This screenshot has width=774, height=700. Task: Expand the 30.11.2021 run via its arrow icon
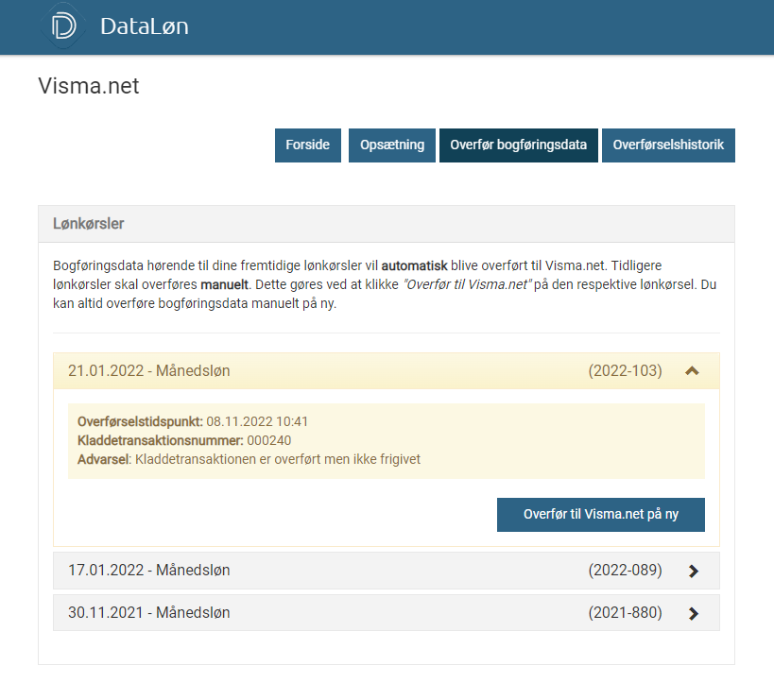point(694,613)
